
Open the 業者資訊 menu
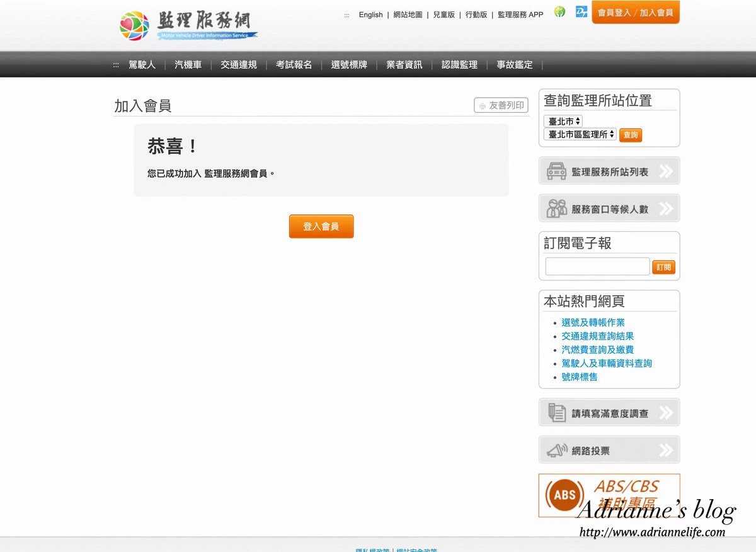pos(404,65)
